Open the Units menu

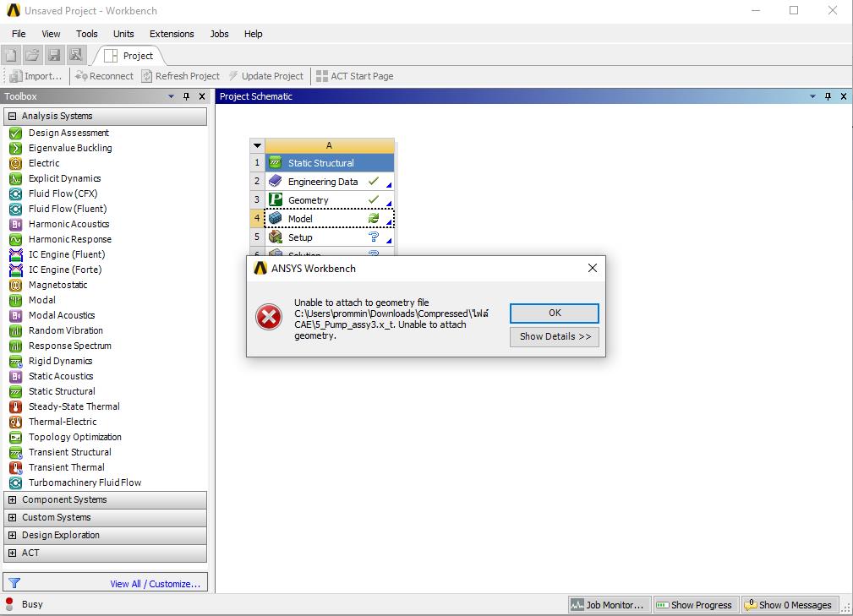coord(123,34)
